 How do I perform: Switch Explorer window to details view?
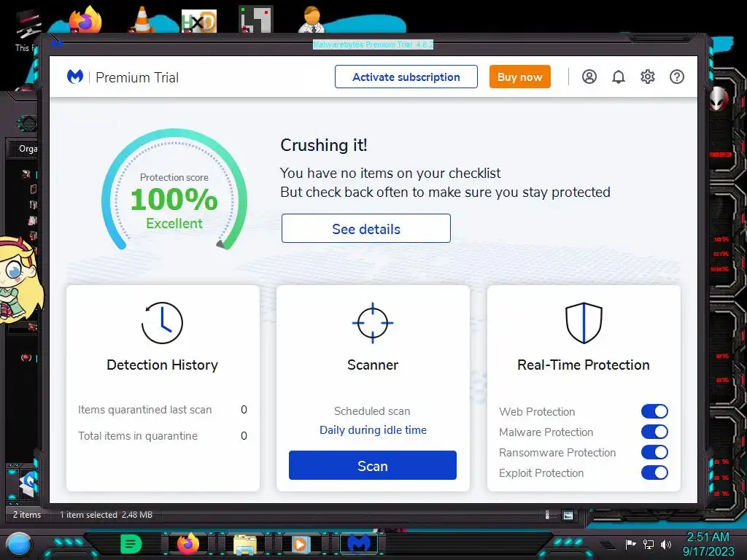547,515
